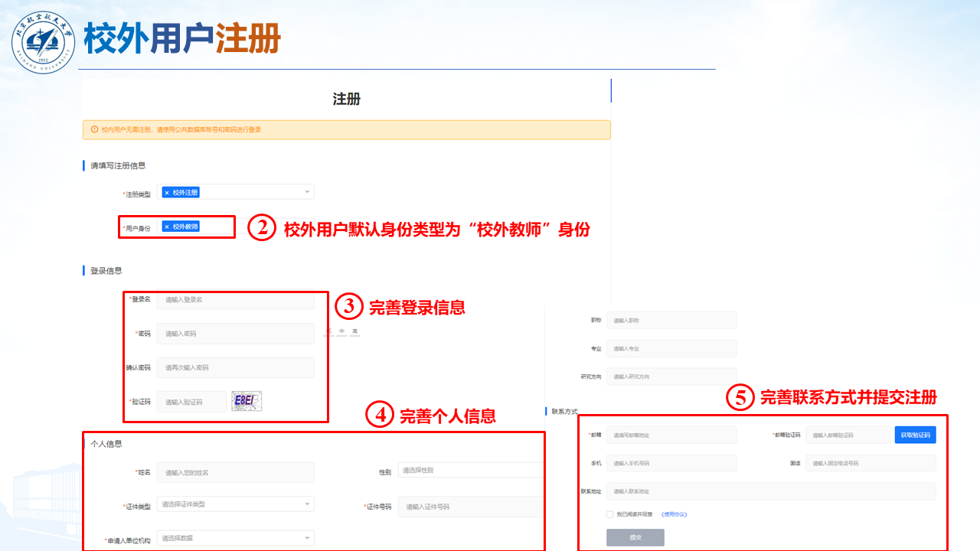The height and width of the screenshot is (551, 980).
Task: Open the 申请人单位机构 dropdown
Action: pyautogui.click(x=235, y=538)
